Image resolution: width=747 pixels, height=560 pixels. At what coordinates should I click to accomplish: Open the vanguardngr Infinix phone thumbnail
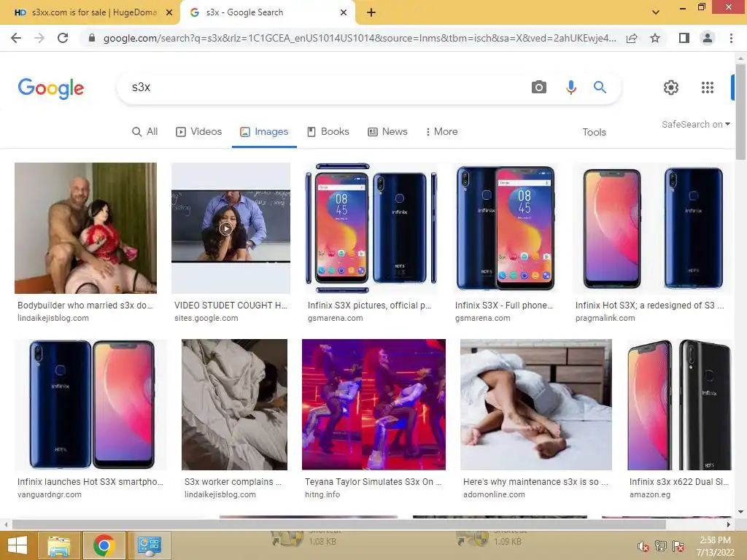[x=90, y=405]
